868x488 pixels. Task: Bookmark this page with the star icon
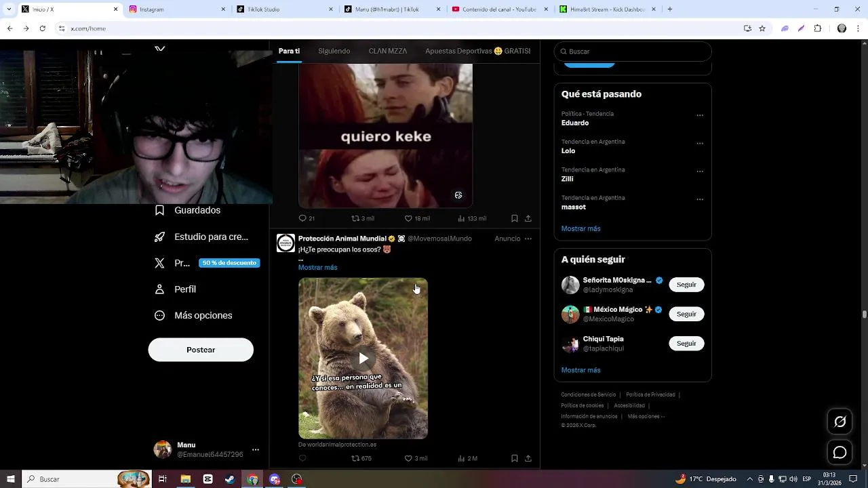(762, 28)
